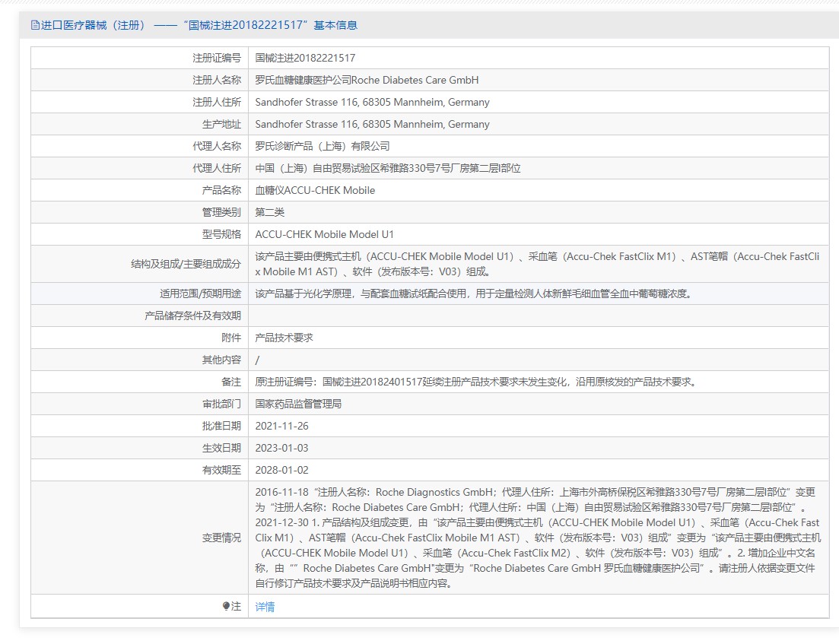The height and width of the screenshot is (644, 839).
Task: Click the 变更情况 label
Action: [221, 538]
